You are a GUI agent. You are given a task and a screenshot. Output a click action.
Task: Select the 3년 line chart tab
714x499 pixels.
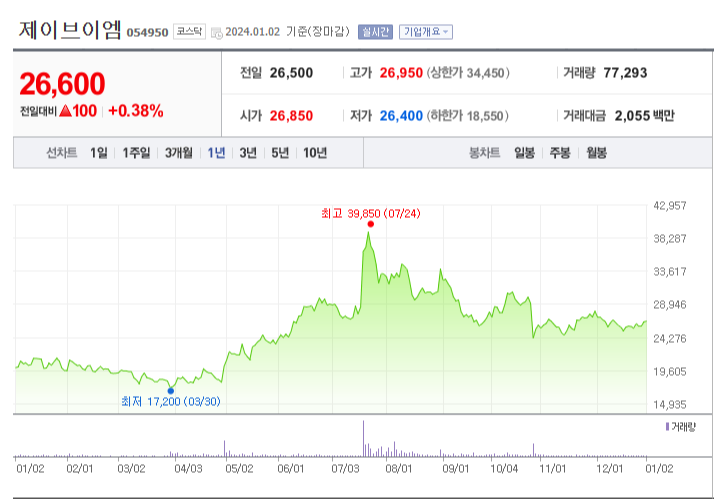[248, 153]
